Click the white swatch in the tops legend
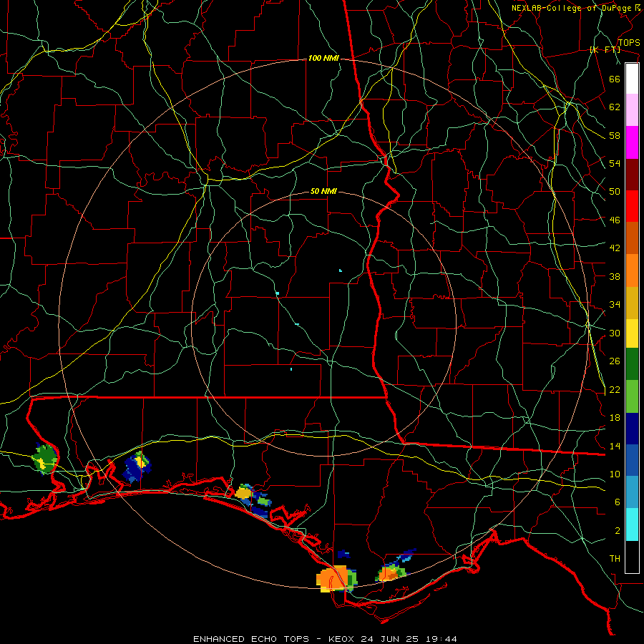Viewport: 644px width, 644px height. click(632, 79)
